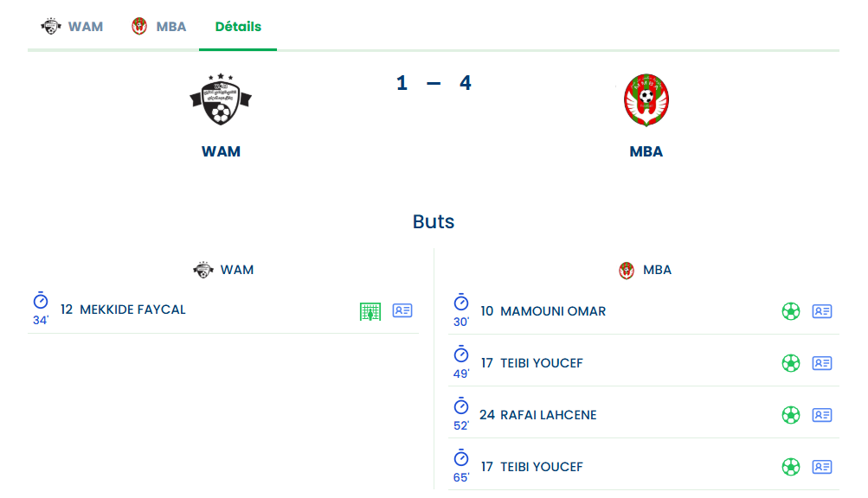
Task: Click the goal net icon beside Mekkide Faycal
Action: click(x=370, y=311)
